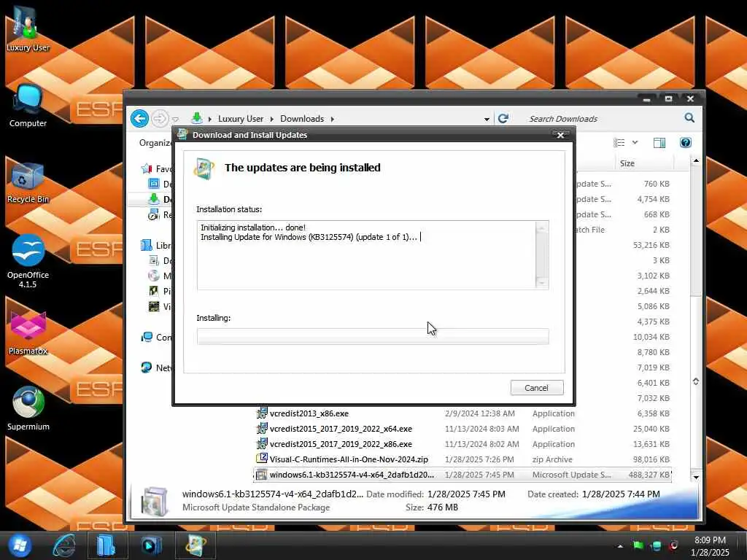This screenshot has width=747, height=560.
Task: Expand arrow after Luxury User breadcrumb
Action: (271, 119)
